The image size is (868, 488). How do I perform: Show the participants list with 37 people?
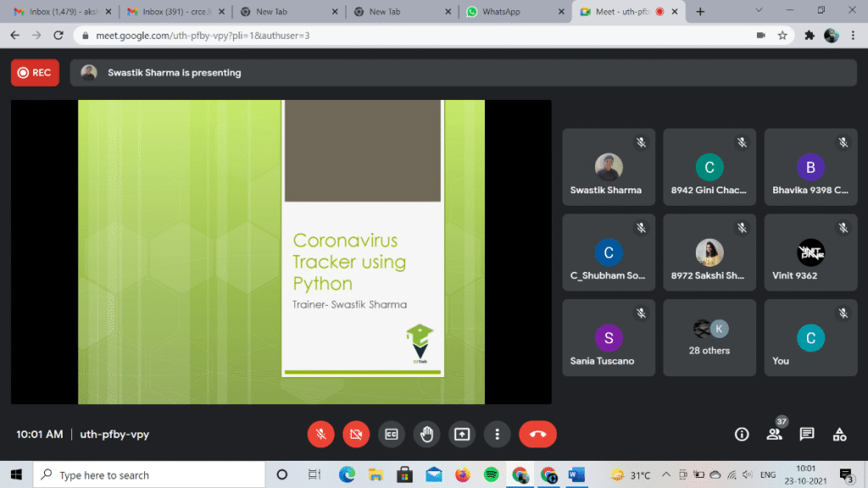774,434
